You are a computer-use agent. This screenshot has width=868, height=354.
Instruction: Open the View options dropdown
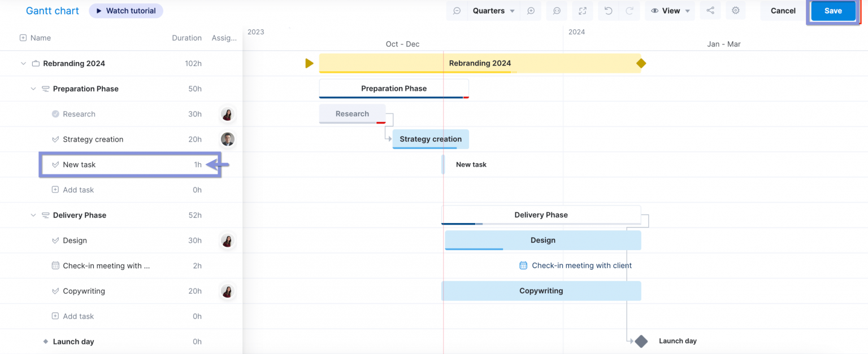(670, 11)
